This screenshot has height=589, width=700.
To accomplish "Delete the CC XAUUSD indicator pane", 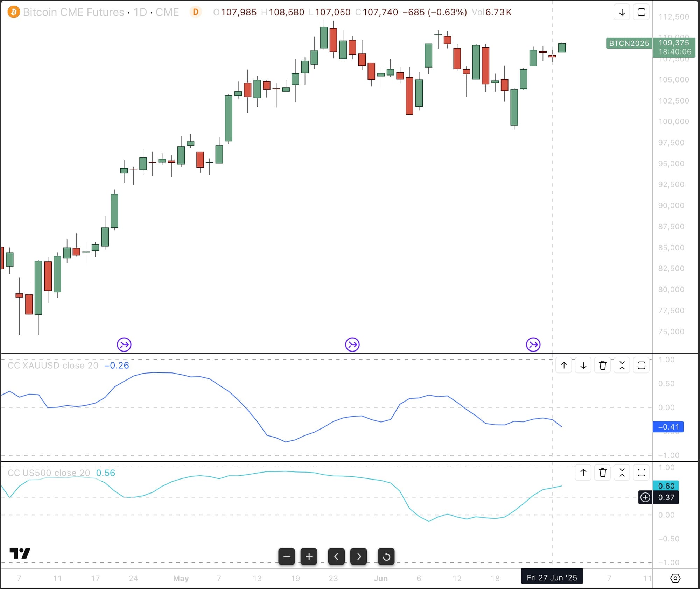I will [602, 366].
